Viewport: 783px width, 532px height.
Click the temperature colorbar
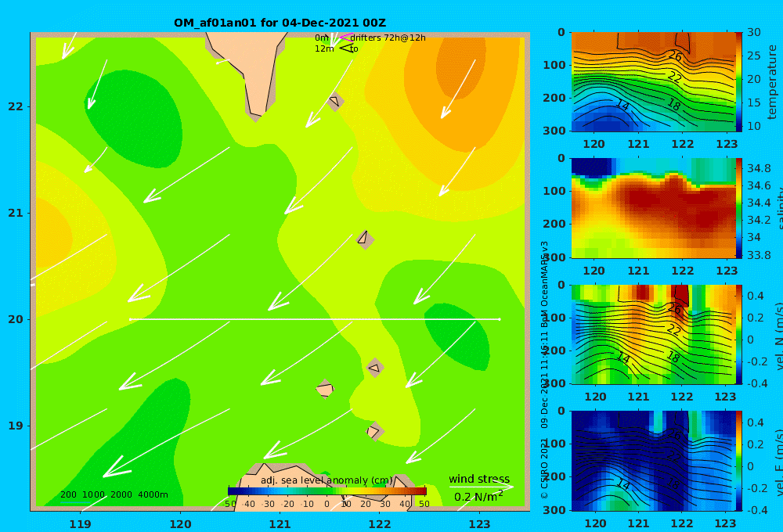[739, 82]
